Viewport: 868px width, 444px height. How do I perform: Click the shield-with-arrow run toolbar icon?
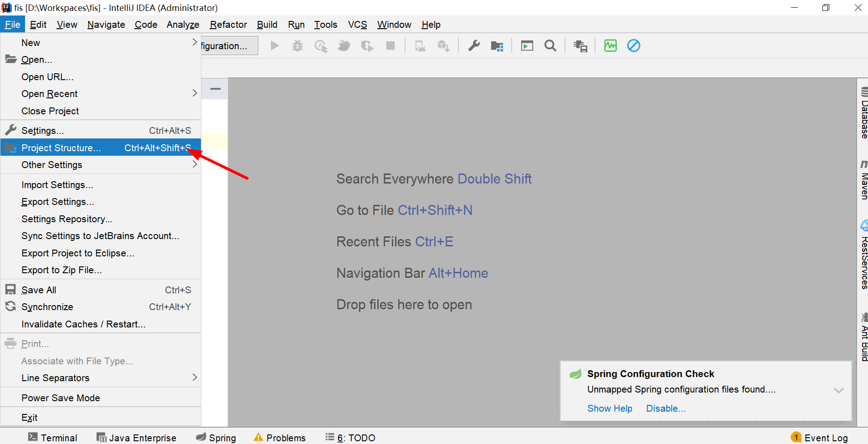click(x=367, y=46)
